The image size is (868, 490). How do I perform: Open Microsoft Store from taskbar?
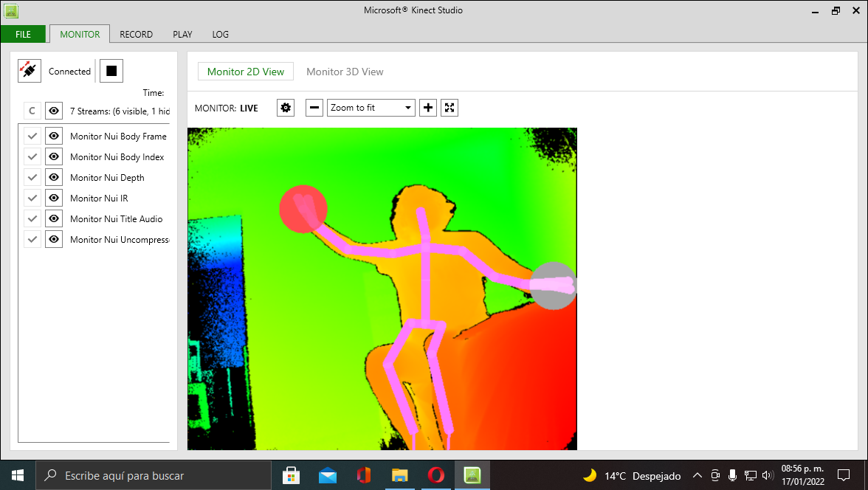[291, 475]
